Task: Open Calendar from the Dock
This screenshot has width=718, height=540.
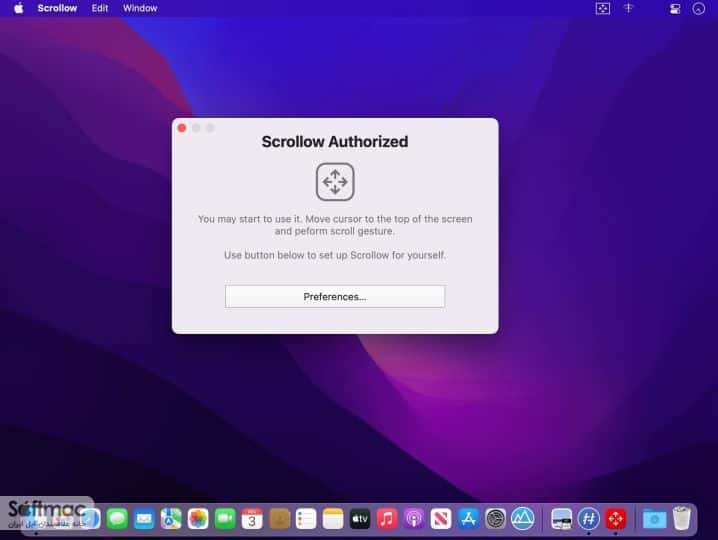Action: 252,519
